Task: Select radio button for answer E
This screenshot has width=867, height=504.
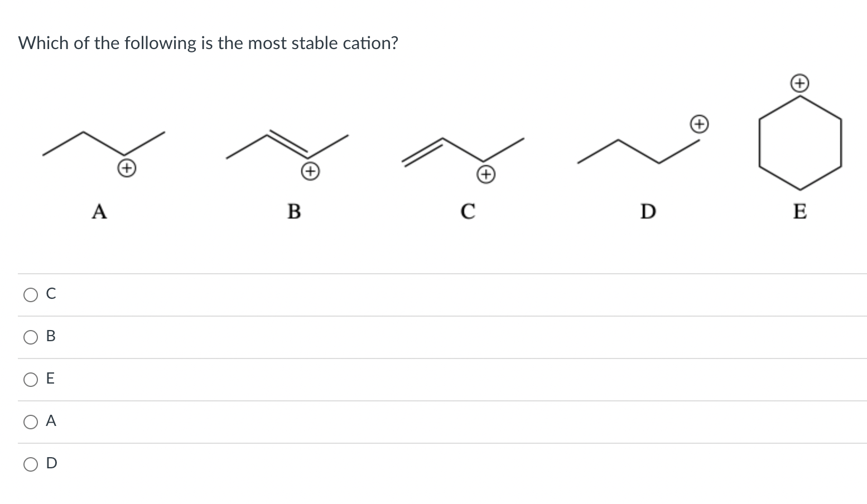Action: tap(30, 379)
